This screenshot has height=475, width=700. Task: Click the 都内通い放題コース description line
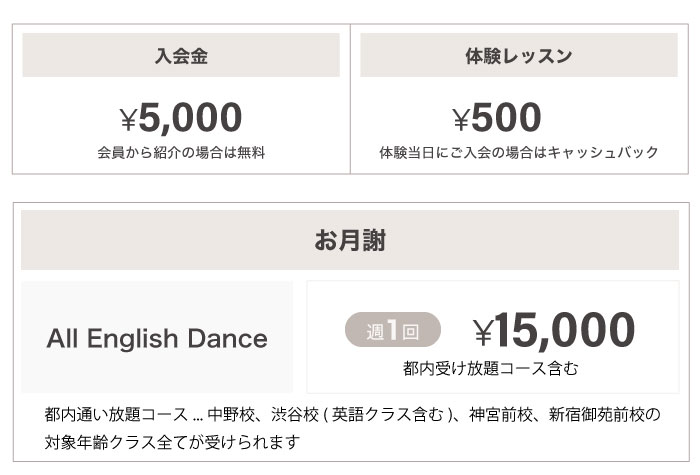352,415
